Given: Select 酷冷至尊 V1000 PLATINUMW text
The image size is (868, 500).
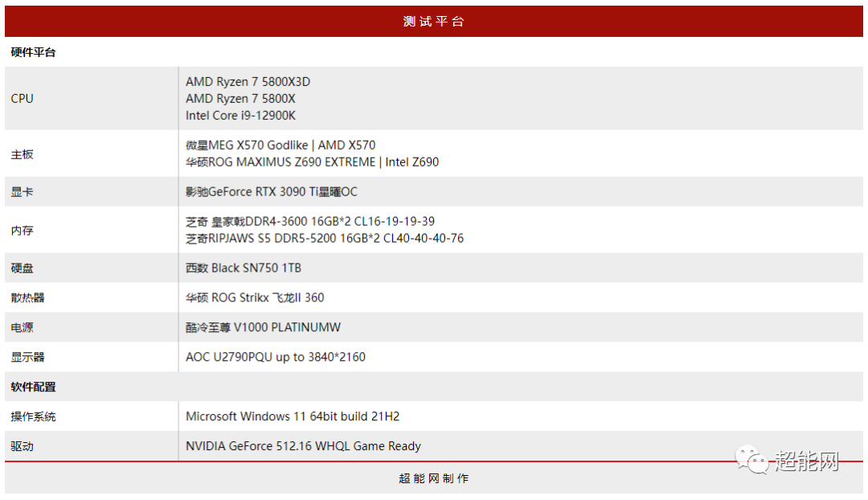Looking at the screenshot, I should 263,328.
